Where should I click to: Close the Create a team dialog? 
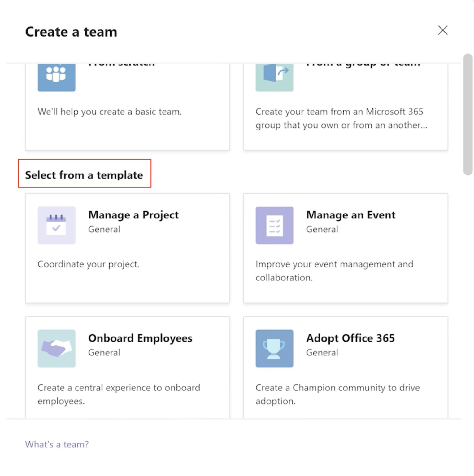point(443,30)
